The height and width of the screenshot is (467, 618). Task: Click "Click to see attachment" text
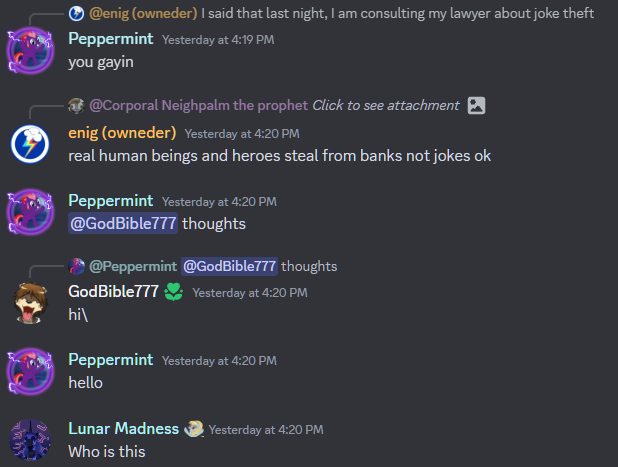(385, 105)
